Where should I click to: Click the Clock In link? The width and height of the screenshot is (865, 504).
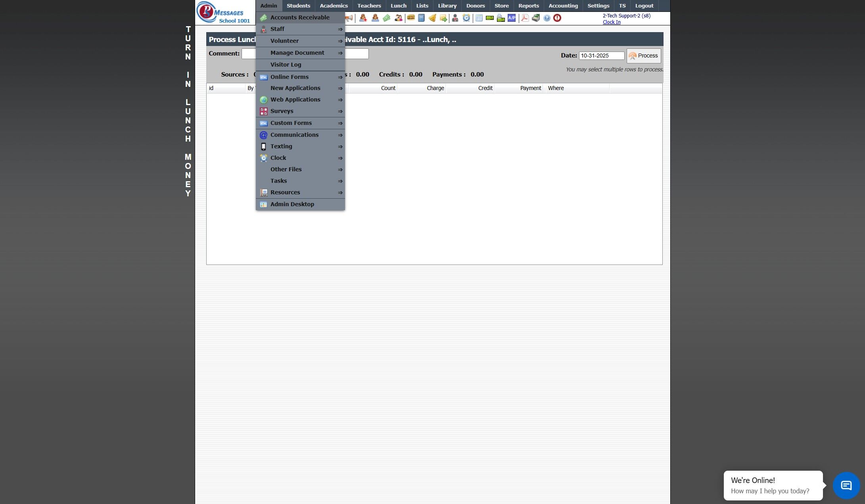(611, 22)
